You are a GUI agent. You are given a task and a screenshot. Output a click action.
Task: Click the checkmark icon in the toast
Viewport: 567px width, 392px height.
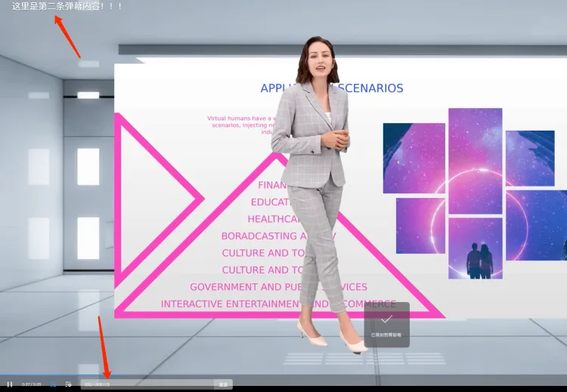click(386, 319)
